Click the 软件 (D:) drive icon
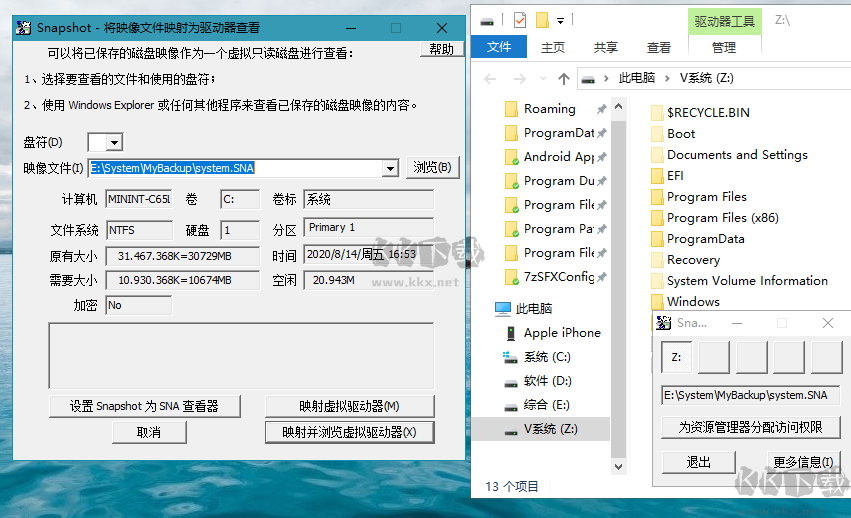Screen dimensions: 851x518 point(511,383)
